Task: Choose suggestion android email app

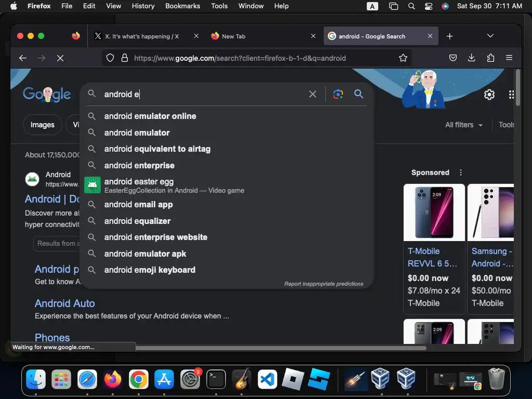Action: point(227,205)
